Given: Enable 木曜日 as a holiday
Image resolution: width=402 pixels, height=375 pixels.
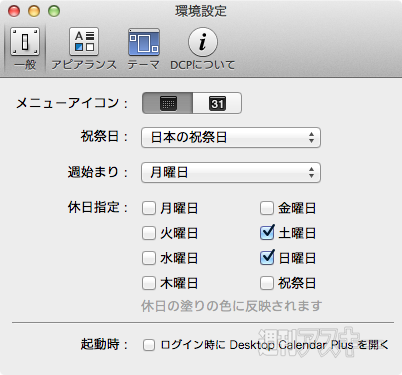Looking at the screenshot, I should tap(149, 283).
